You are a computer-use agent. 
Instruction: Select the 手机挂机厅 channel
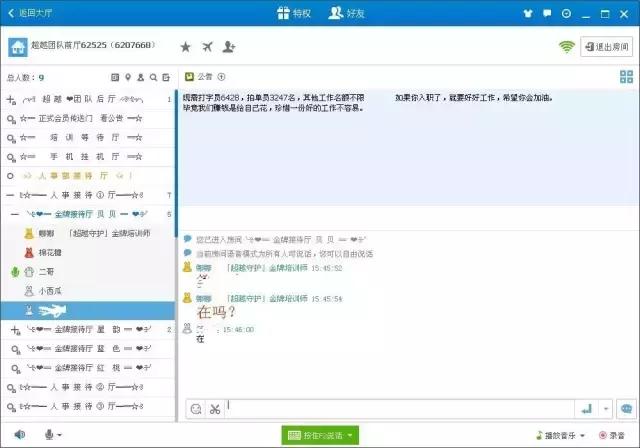[x=87, y=157]
